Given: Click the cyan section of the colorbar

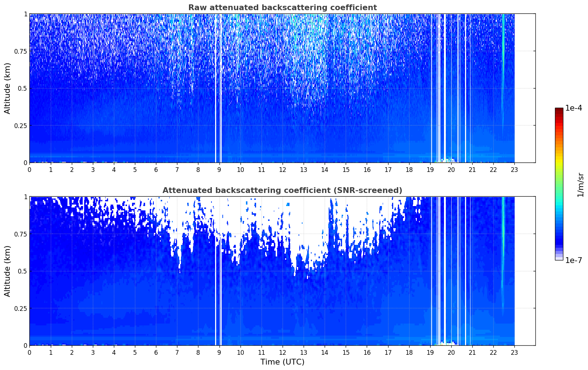Looking at the screenshot, I should click(x=559, y=205).
